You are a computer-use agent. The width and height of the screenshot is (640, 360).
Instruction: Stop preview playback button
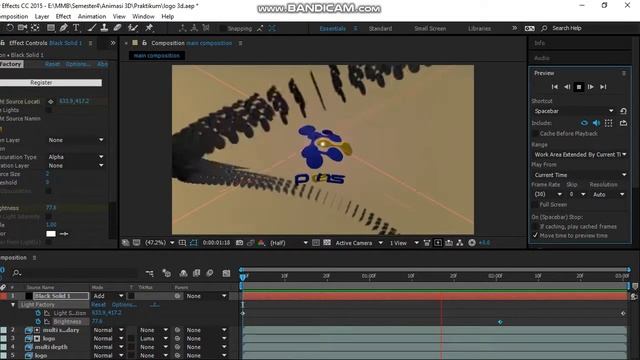pos(579,87)
